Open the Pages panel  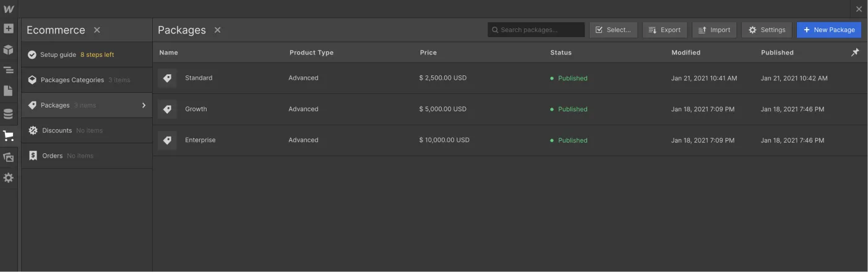click(x=9, y=91)
